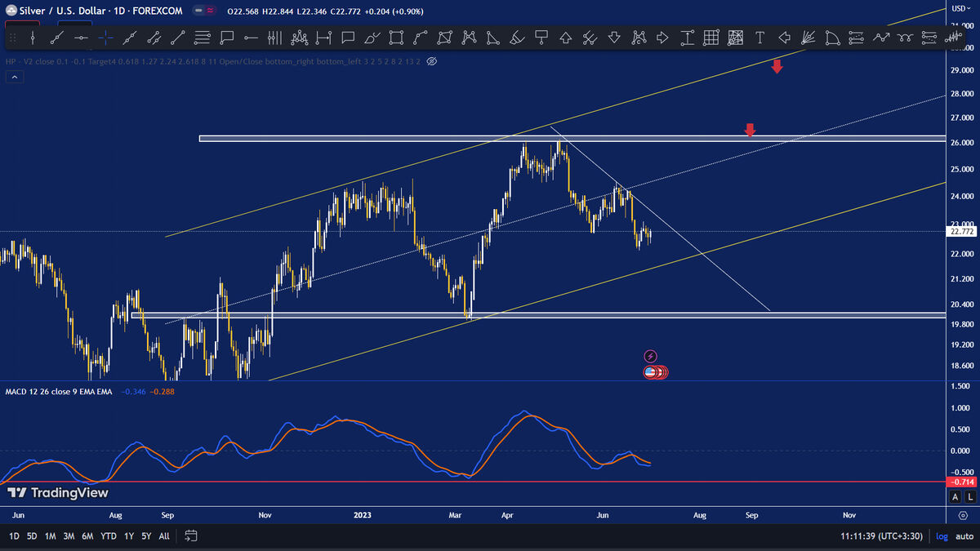This screenshot has width=980, height=551.
Task: Pick the arrow up marker tool
Action: [565, 38]
